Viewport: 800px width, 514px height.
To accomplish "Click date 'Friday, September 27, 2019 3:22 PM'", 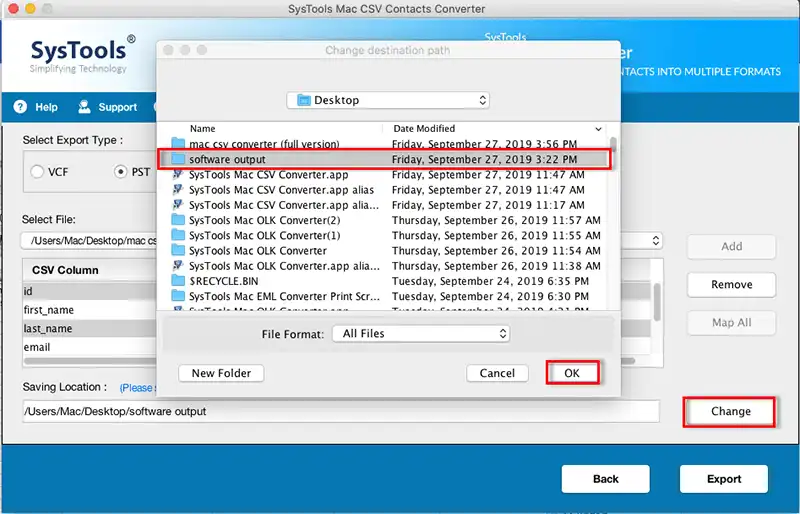I will pos(485,159).
